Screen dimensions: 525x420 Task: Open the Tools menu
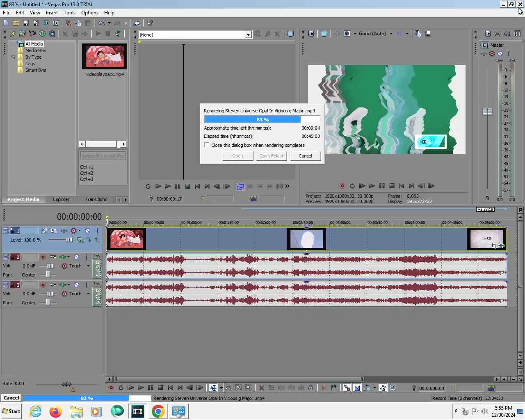click(69, 13)
